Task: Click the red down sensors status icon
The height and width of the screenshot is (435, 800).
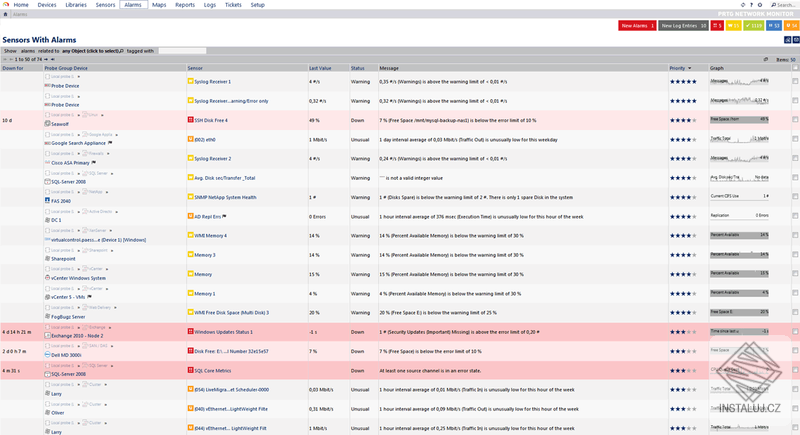Action: 717,25
